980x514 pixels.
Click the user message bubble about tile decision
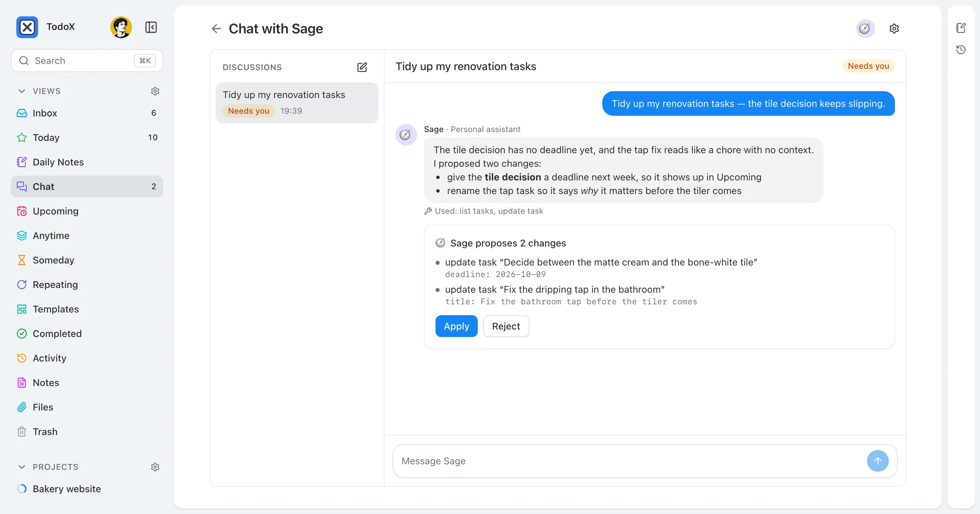[748, 103]
